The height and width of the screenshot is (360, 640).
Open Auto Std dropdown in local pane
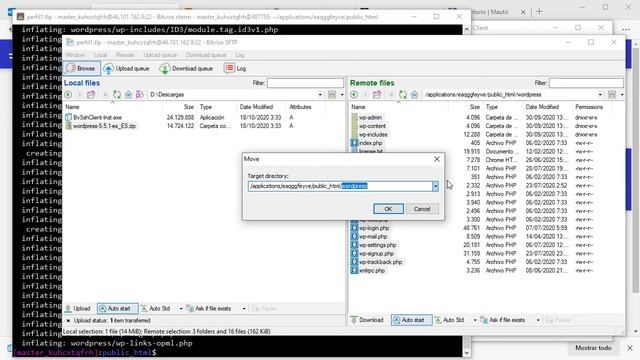point(181,309)
